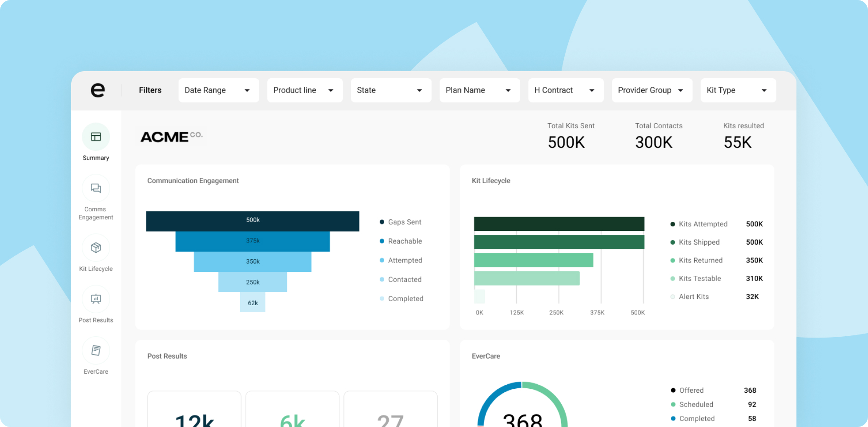This screenshot has height=427, width=868.
Task: Click the 32K value beside Alert Kits
Action: (x=752, y=297)
